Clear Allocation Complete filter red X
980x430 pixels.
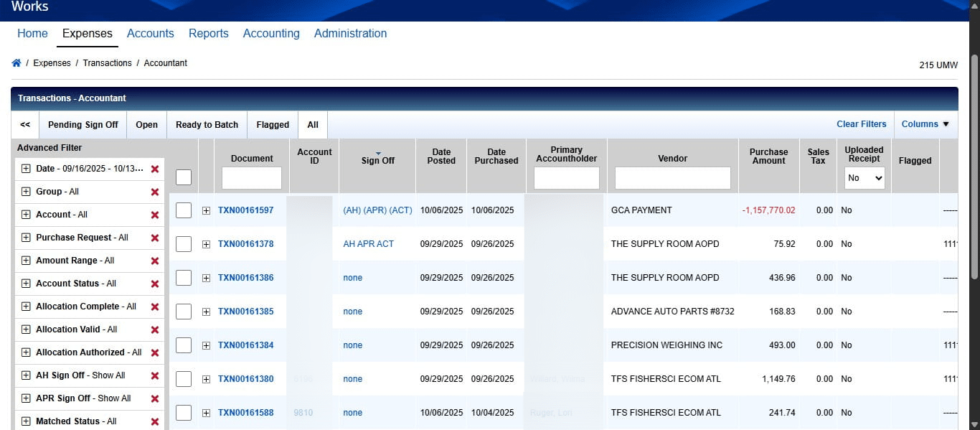pos(154,307)
